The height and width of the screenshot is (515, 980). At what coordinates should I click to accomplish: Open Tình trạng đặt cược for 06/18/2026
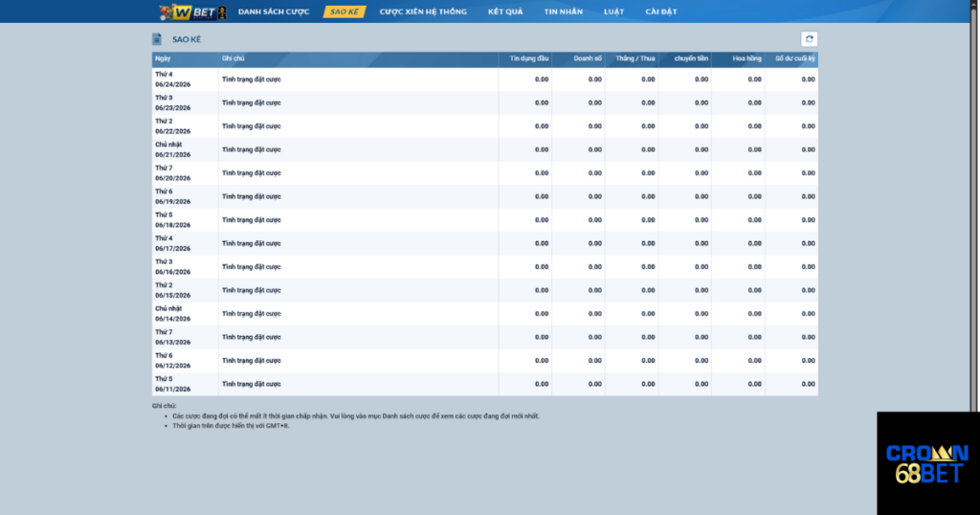252,220
